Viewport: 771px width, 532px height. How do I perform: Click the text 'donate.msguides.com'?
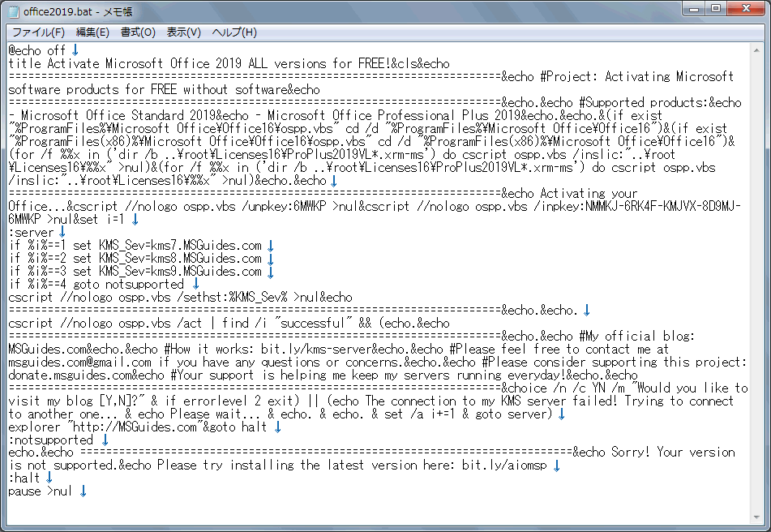tap(71, 375)
